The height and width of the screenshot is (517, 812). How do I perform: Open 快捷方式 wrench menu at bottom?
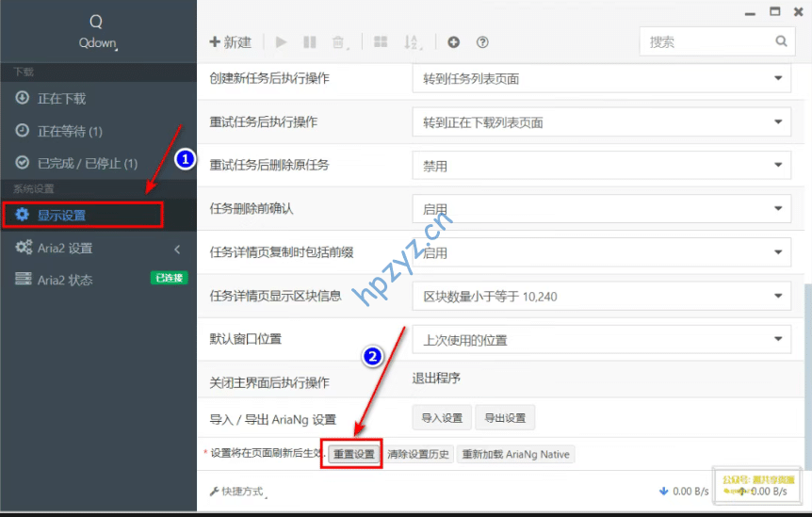[236, 492]
